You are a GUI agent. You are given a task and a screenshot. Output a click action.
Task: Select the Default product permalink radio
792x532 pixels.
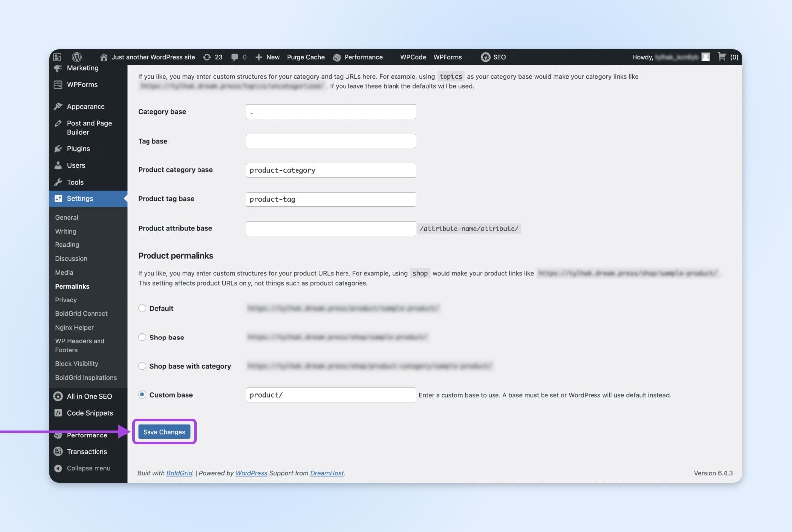142,308
